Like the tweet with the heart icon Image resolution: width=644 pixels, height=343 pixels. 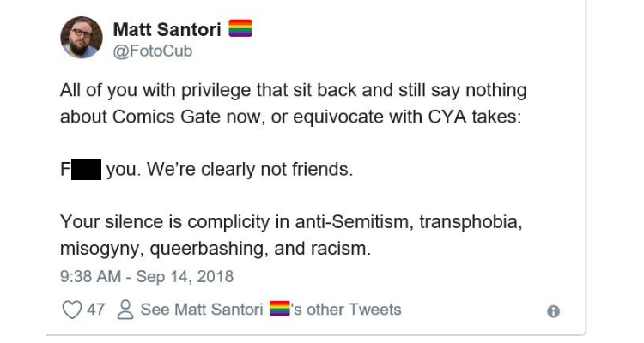71,310
